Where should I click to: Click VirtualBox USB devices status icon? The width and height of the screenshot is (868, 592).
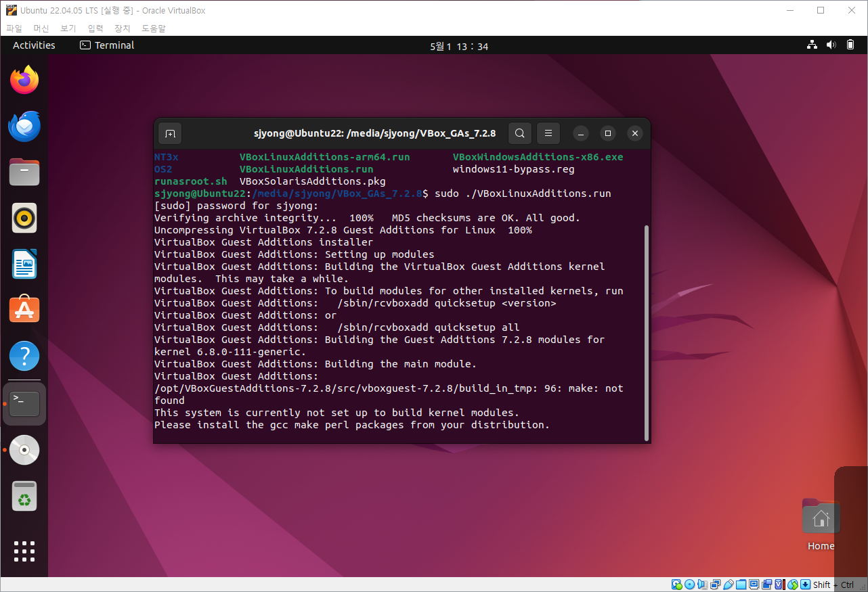[x=729, y=585]
